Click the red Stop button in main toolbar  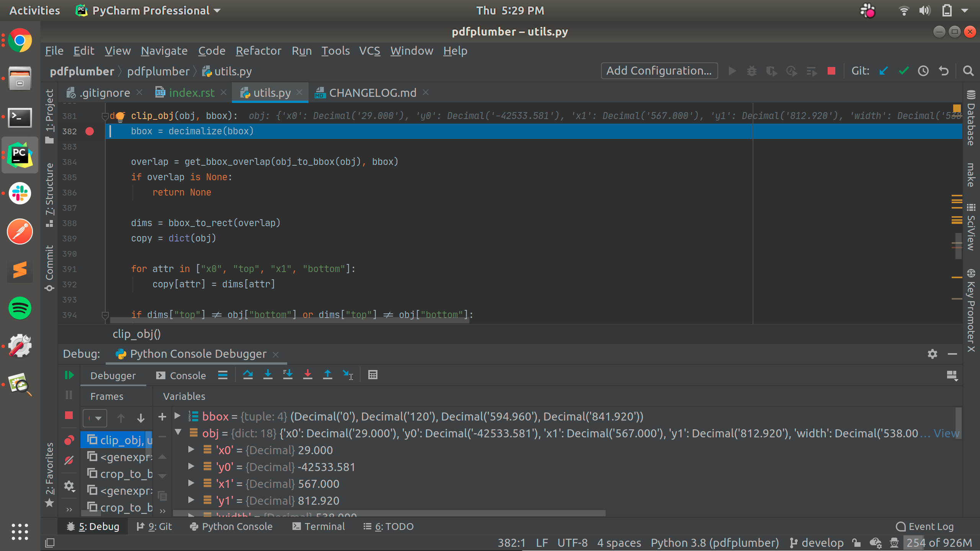831,71
